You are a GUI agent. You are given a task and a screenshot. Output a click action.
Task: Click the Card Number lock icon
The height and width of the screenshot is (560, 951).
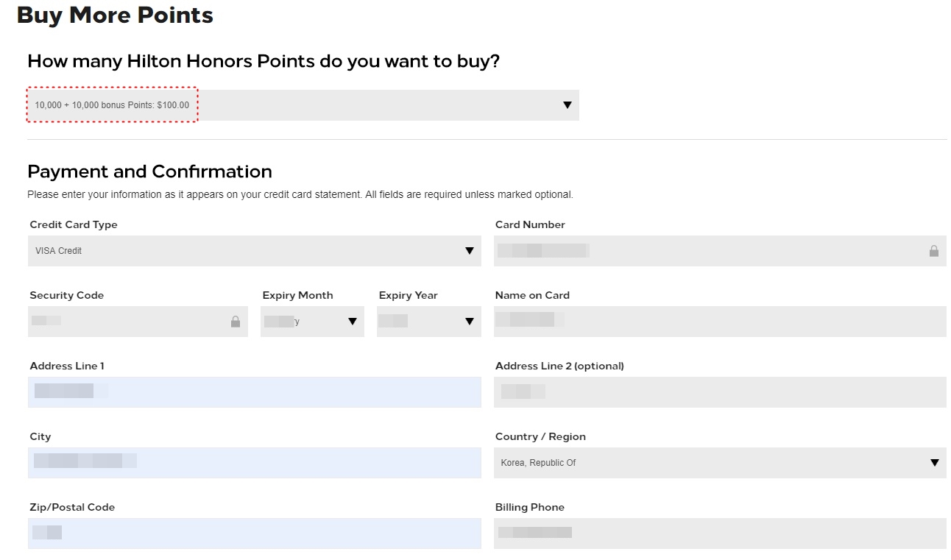[933, 251]
